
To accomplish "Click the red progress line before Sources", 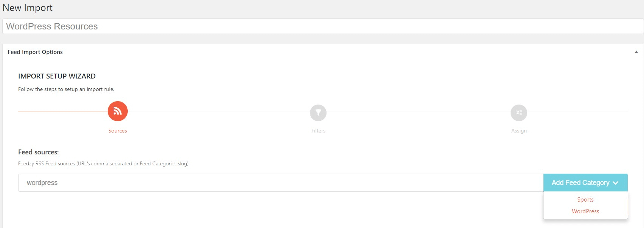I will (62, 111).
